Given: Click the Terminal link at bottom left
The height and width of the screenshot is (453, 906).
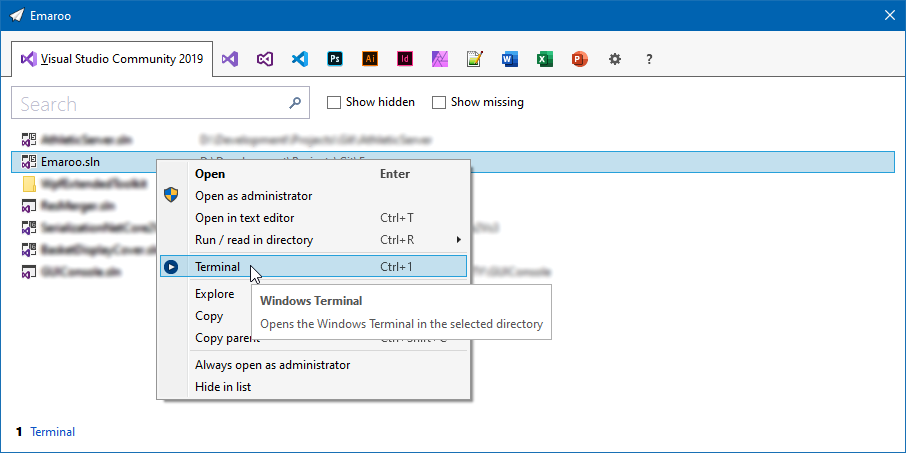Looking at the screenshot, I should click(53, 432).
